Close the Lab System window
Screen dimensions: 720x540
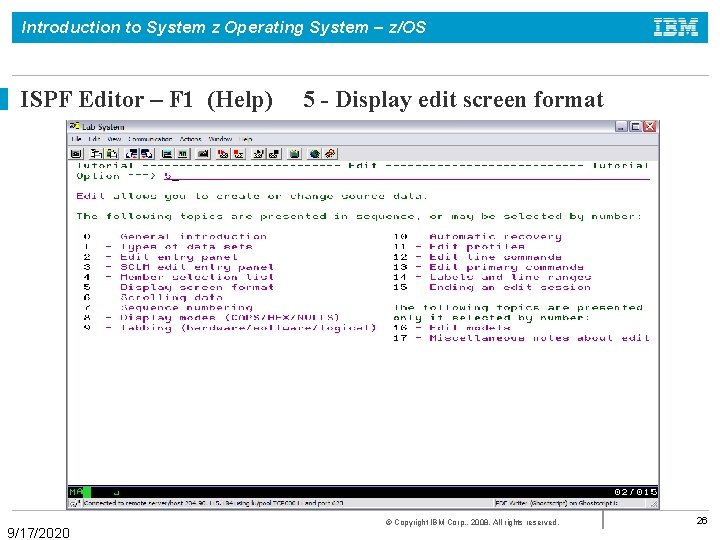(x=650, y=126)
